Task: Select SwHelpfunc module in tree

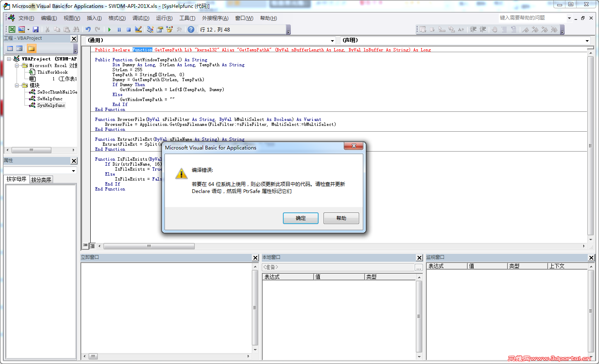Action: point(50,99)
